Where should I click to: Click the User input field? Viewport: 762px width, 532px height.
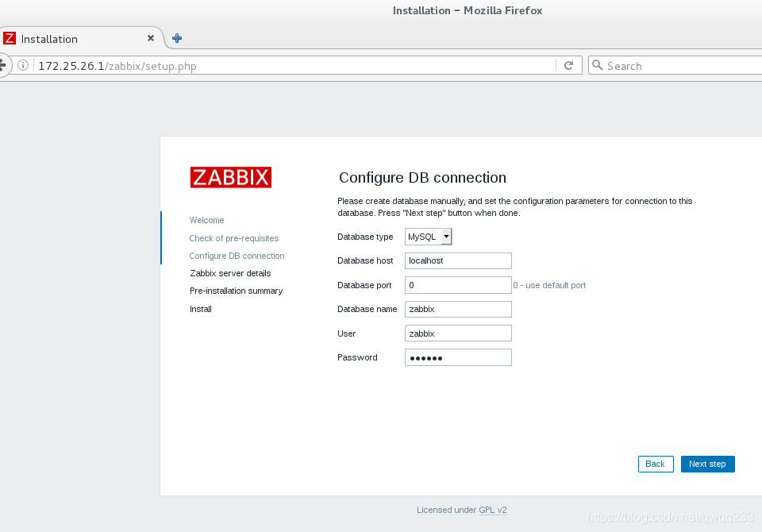click(458, 333)
